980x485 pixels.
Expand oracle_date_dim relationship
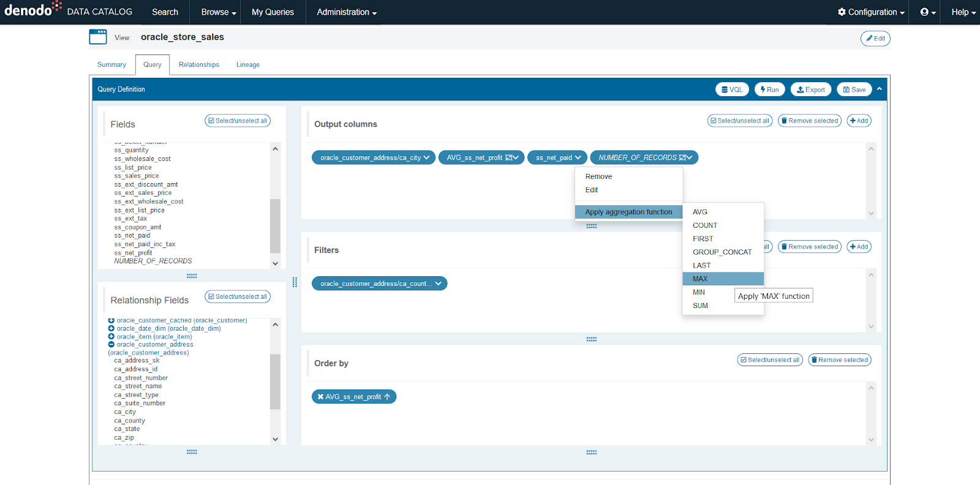(x=111, y=328)
